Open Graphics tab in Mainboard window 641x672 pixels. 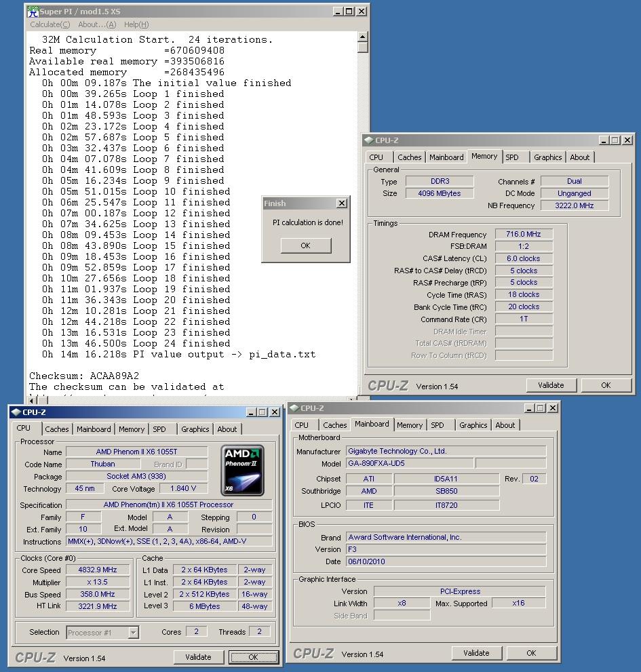(473, 425)
